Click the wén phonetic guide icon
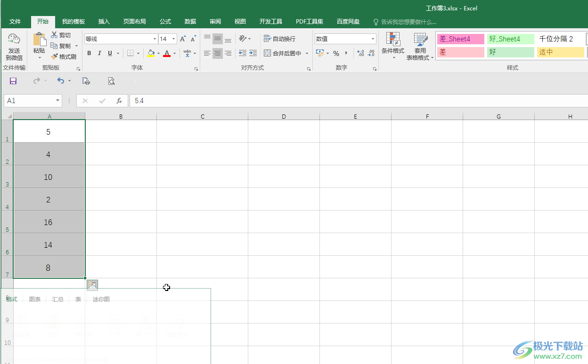588x364 pixels. [188, 53]
